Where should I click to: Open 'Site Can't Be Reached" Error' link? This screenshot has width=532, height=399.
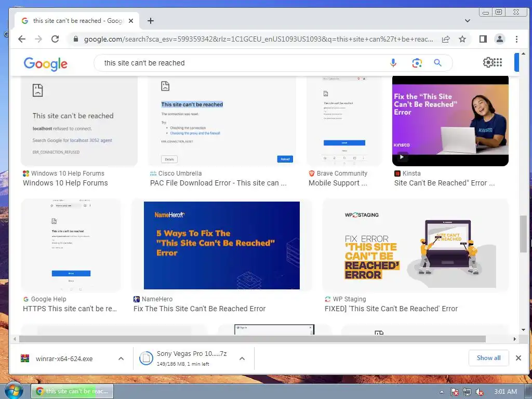(444, 183)
